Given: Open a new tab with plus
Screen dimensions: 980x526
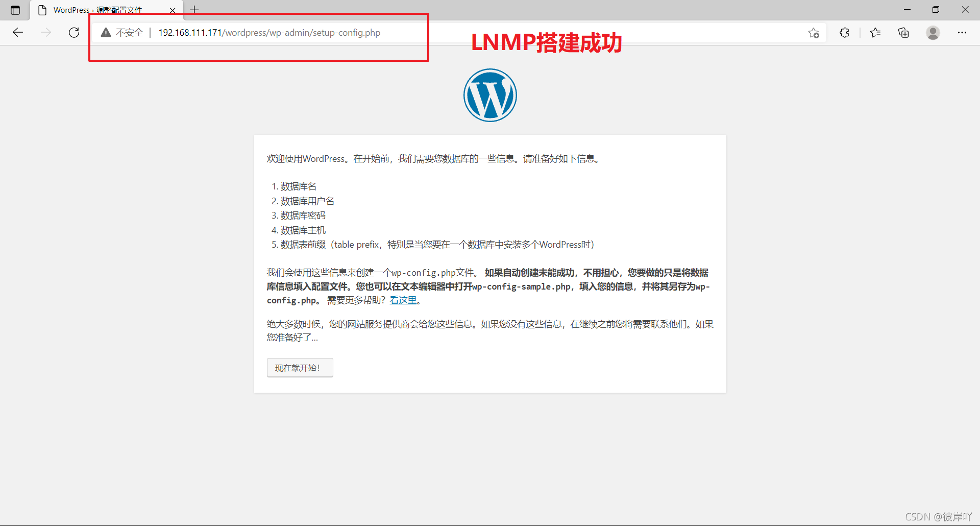Looking at the screenshot, I should [194, 10].
